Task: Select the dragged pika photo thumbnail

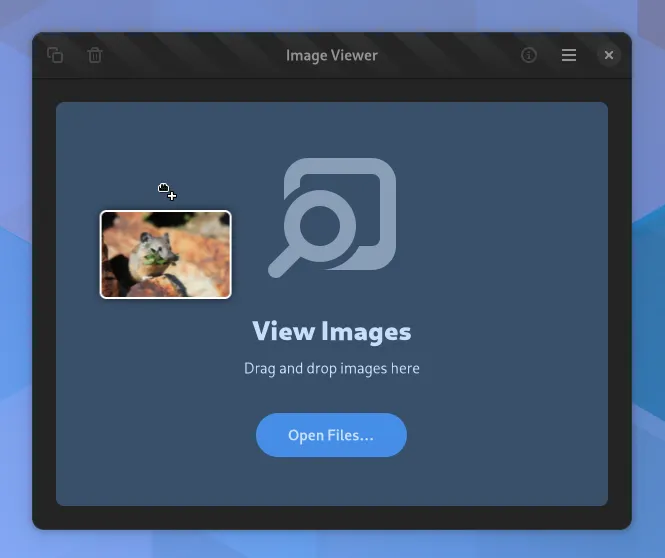Action: [166, 254]
